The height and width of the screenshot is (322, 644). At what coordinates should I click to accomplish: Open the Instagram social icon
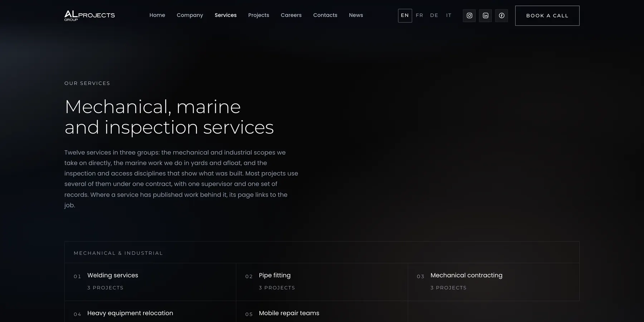[x=469, y=15]
